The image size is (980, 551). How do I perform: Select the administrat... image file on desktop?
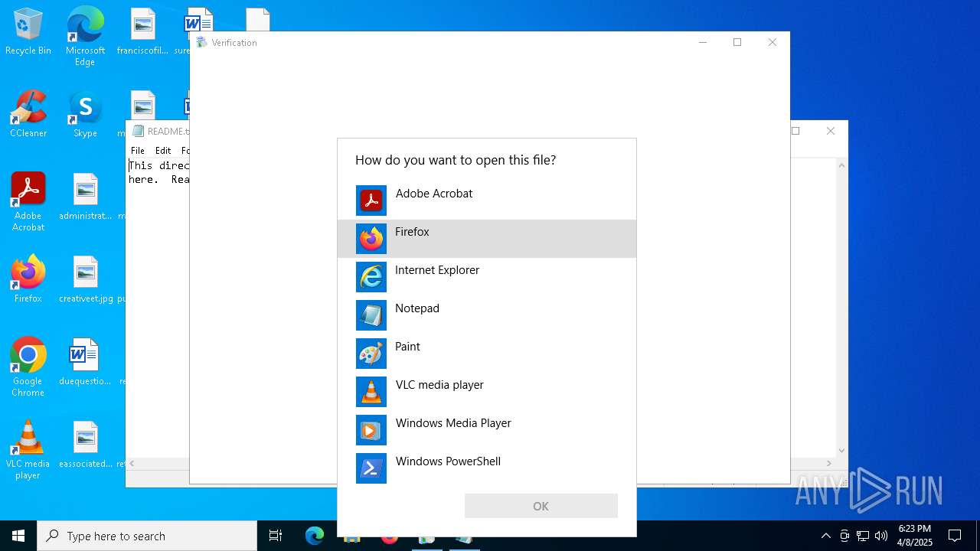[86, 197]
